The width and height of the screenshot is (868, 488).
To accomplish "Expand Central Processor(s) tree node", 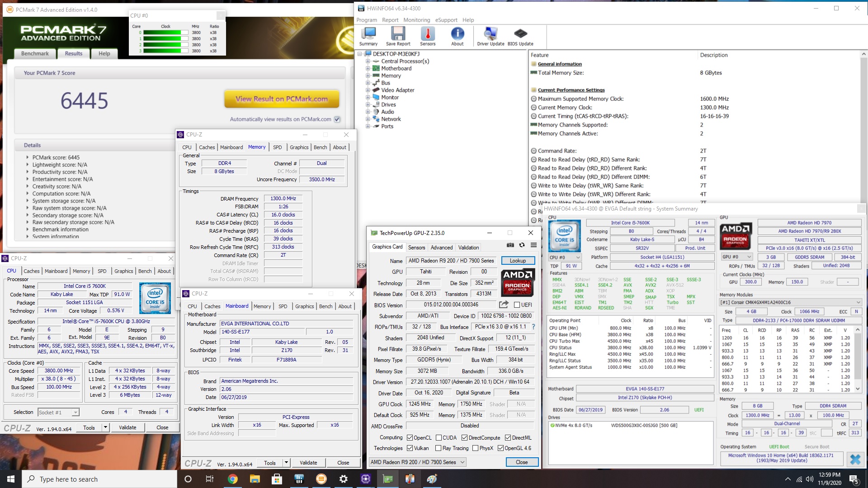I will (x=368, y=61).
